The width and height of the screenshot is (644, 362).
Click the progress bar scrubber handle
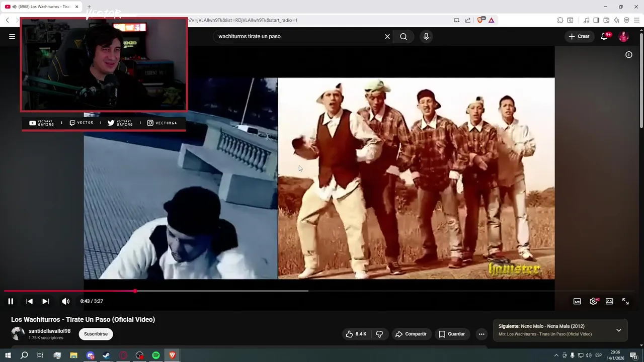pos(135,291)
